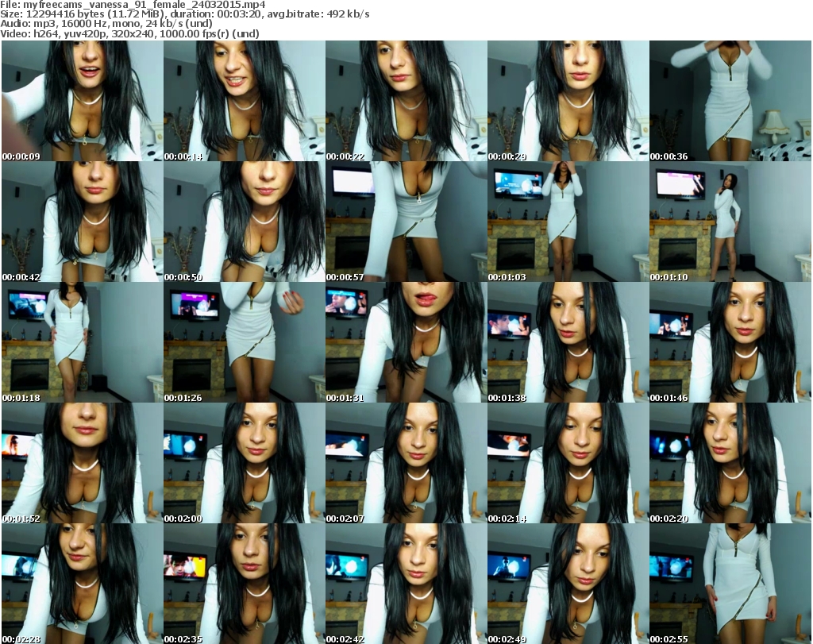Select the thumbnail timestamped 00:02:14
The image size is (813, 644).
pyautogui.click(x=568, y=463)
